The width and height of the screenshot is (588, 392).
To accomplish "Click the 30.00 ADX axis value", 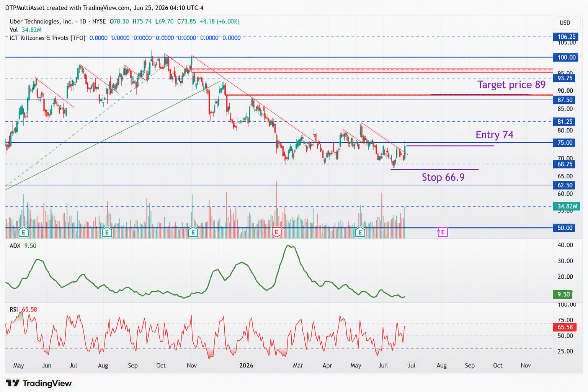I will (x=565, y=261).
